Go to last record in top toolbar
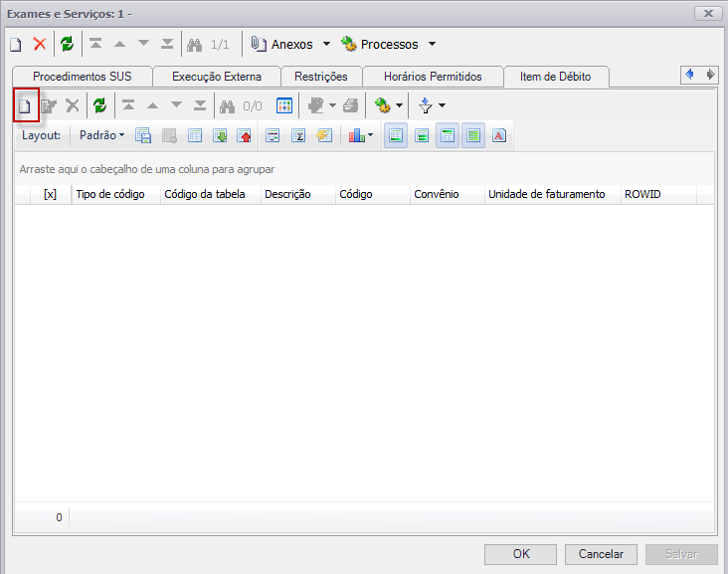728x574 pixels. pos(167,44)
